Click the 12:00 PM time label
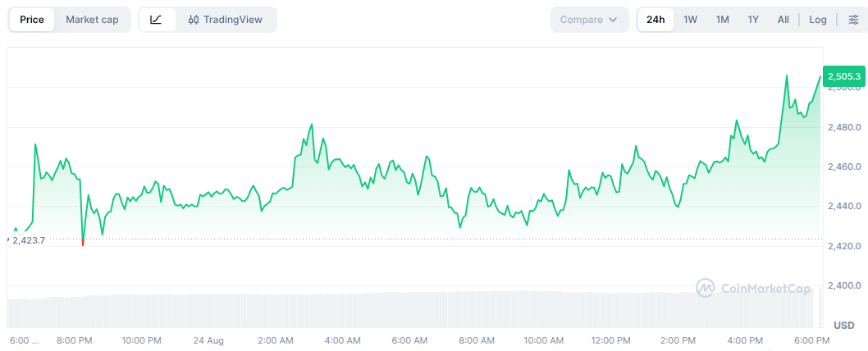Image resolution: width=868 pixels, height=351 pixels. pyautogui.click(x=610, y=340)
